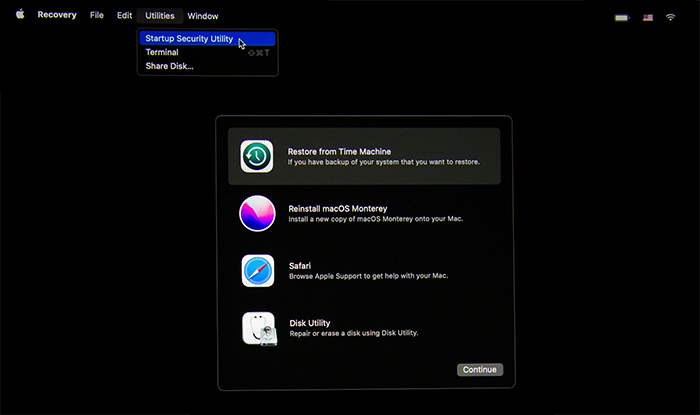Choose Share Disk… menu entry
This screenshot has height=415, width=700.
169,66
